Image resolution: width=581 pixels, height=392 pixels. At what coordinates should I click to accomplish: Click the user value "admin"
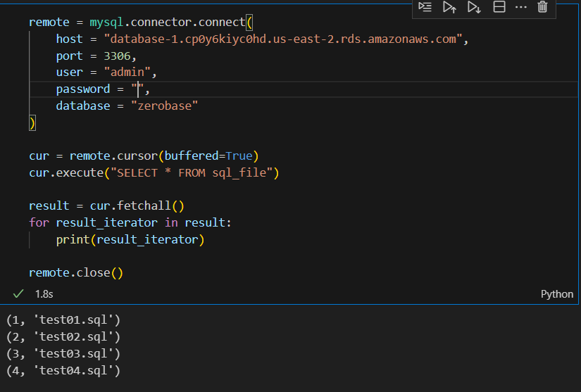127,72
